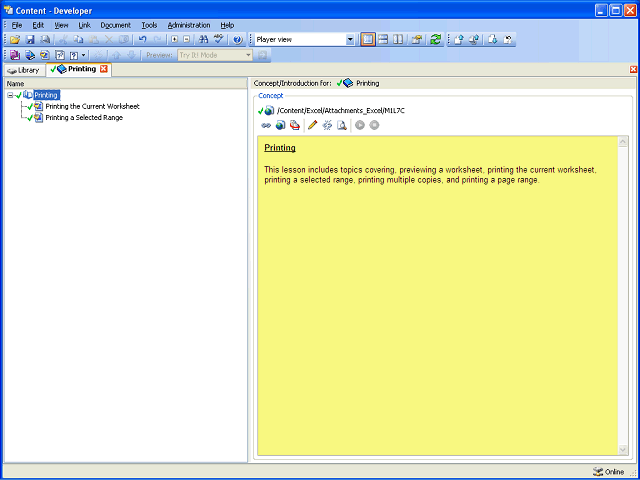Click the Properties toolbar icon
This screenshot has height=480, width=640.
416,40
